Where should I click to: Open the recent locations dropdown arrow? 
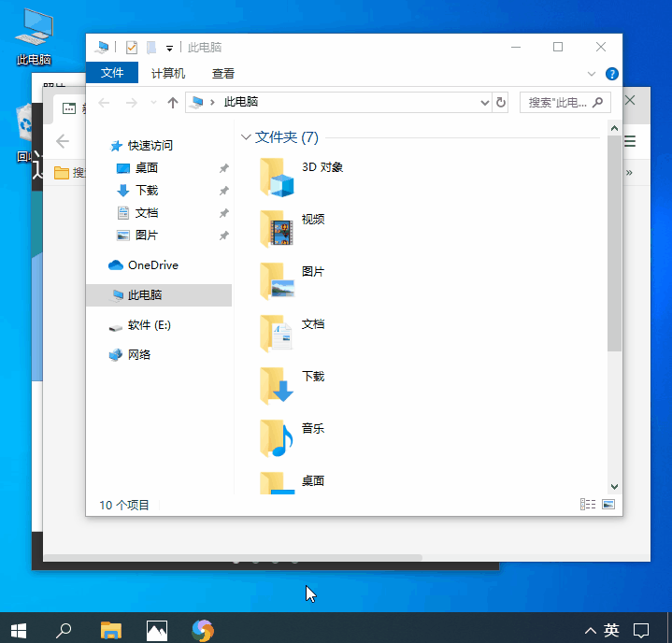tap(153, 103)
